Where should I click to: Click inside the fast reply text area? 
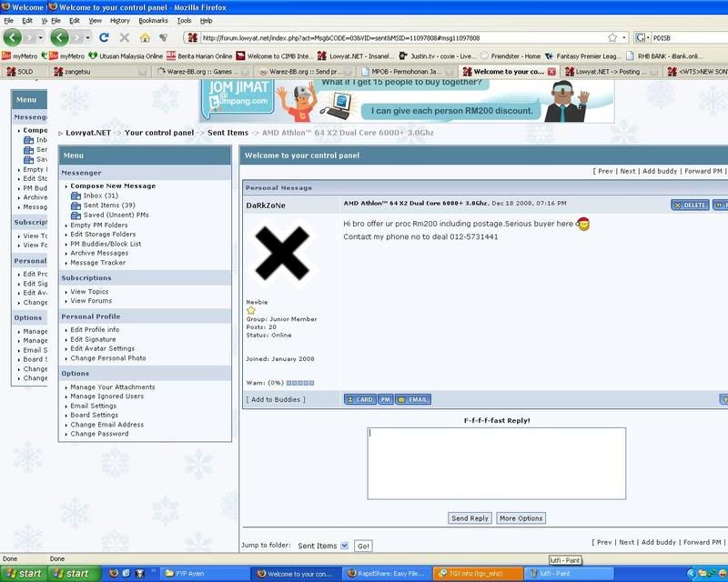coord(496,464)
